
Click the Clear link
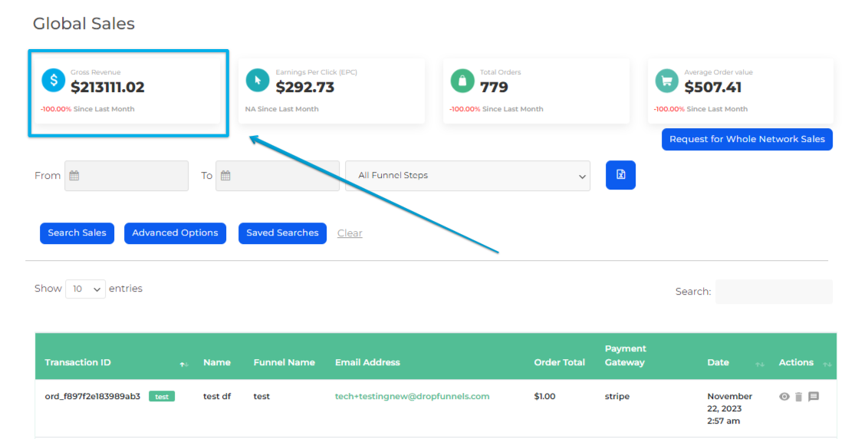click(350, 233)
